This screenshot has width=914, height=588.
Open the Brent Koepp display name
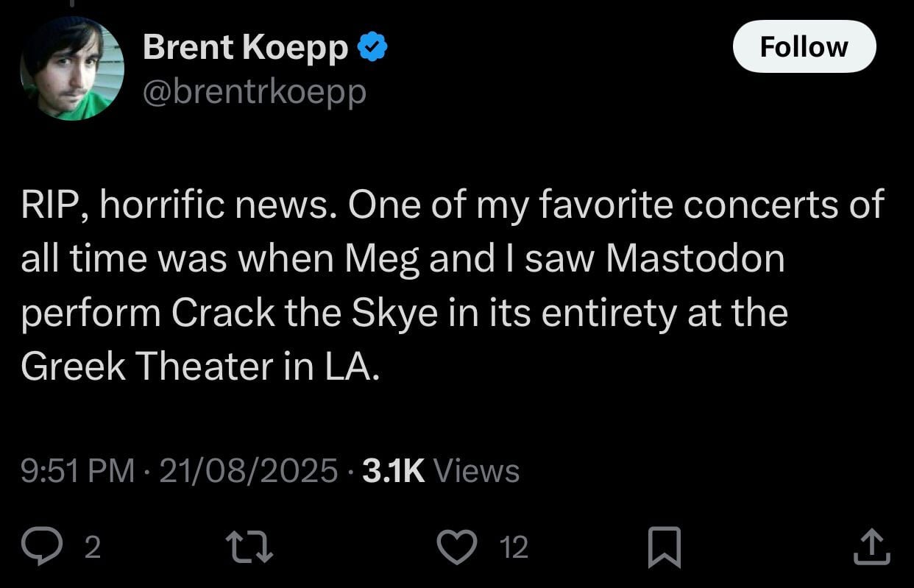245,47
